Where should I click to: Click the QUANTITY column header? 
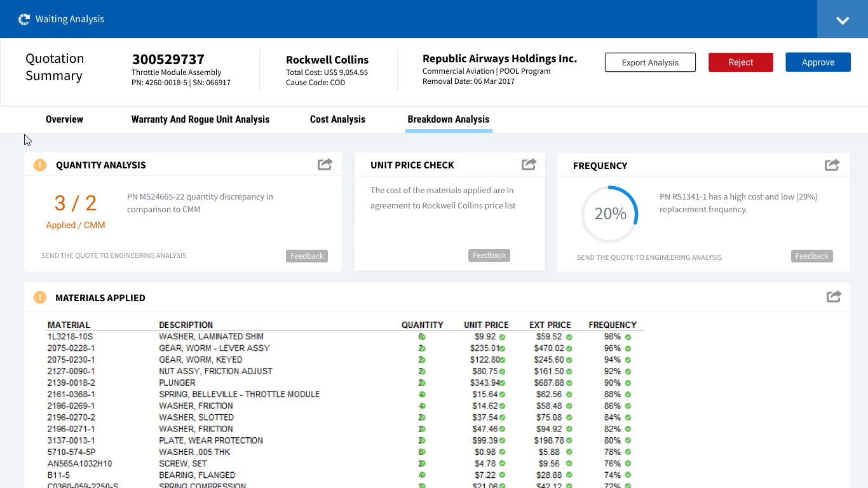tap(423, 325)
